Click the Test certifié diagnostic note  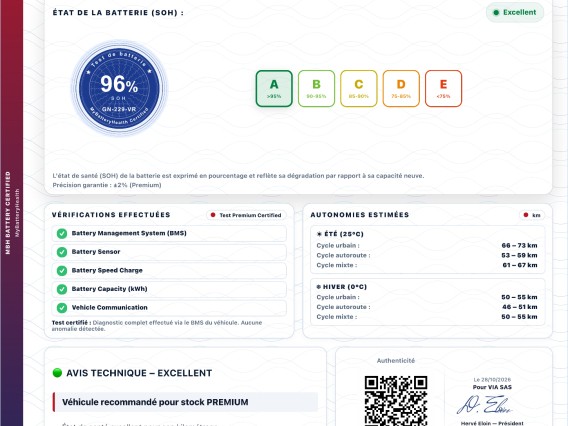pyautogui.click(x=156, y=326)
